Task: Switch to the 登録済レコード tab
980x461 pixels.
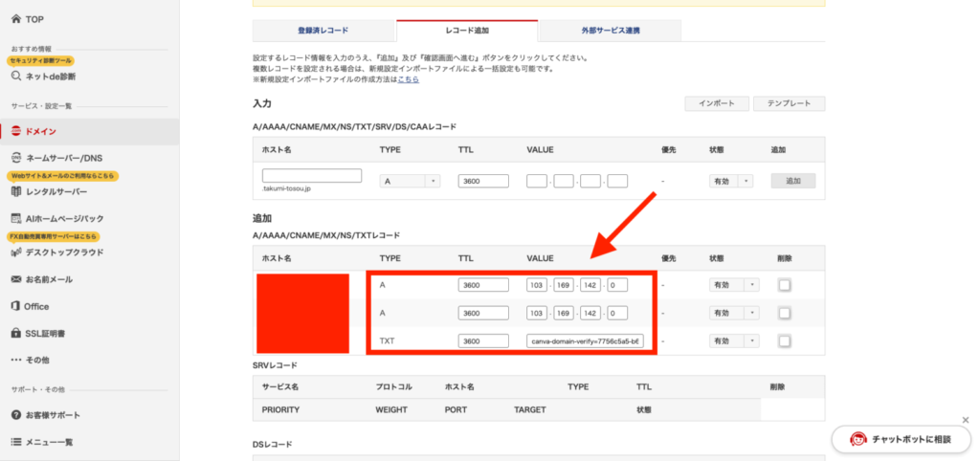Action: [323, 32]
